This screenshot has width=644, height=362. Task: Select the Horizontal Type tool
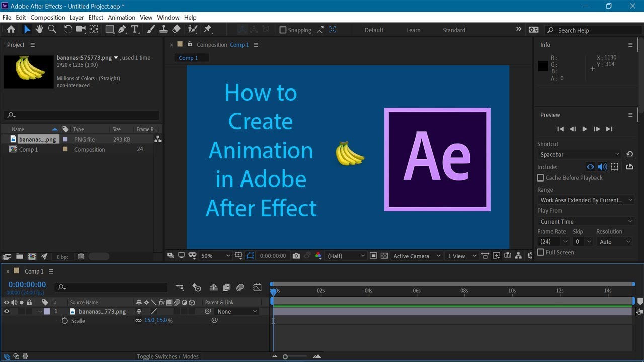click(135, 30)
